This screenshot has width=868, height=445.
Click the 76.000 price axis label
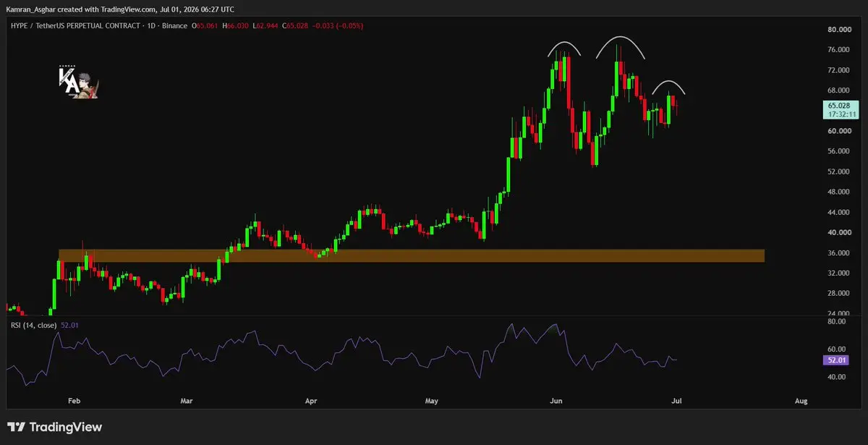tap(840, 50)
